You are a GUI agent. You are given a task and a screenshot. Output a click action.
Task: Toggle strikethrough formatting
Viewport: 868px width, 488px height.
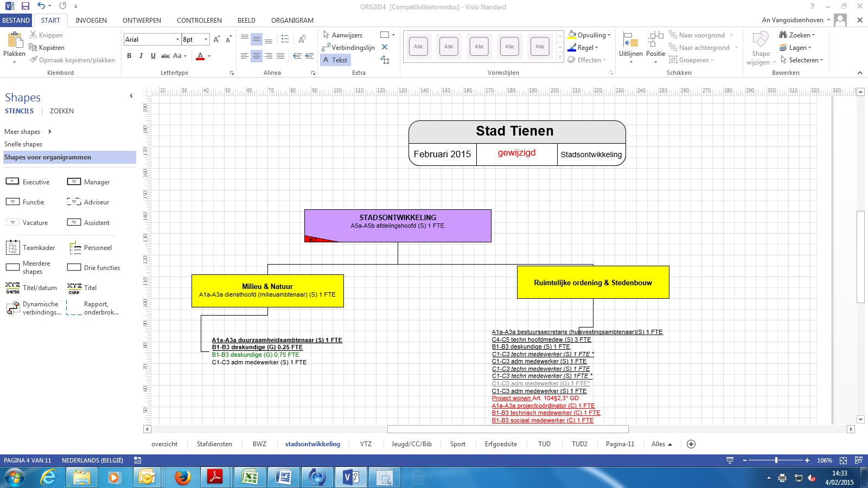click(165, 56)
